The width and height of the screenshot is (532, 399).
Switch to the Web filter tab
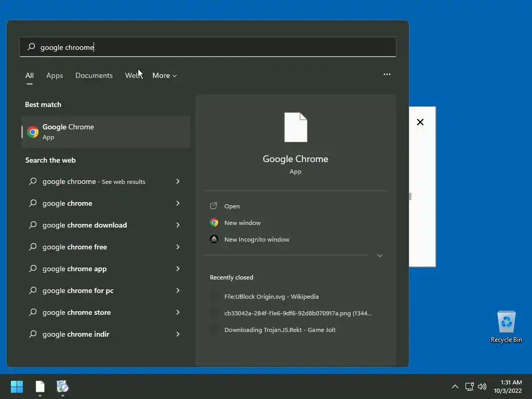click(x=132, y=75)
